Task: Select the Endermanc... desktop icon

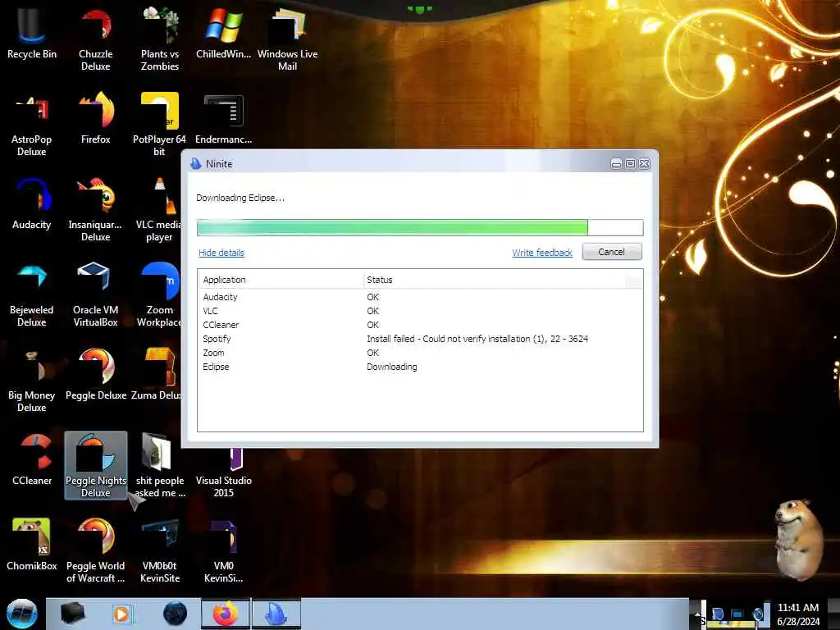Action: (223, 118)
